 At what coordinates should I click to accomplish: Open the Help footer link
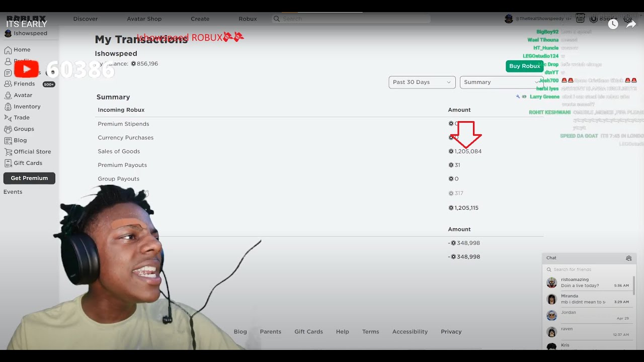coord(343,331)
